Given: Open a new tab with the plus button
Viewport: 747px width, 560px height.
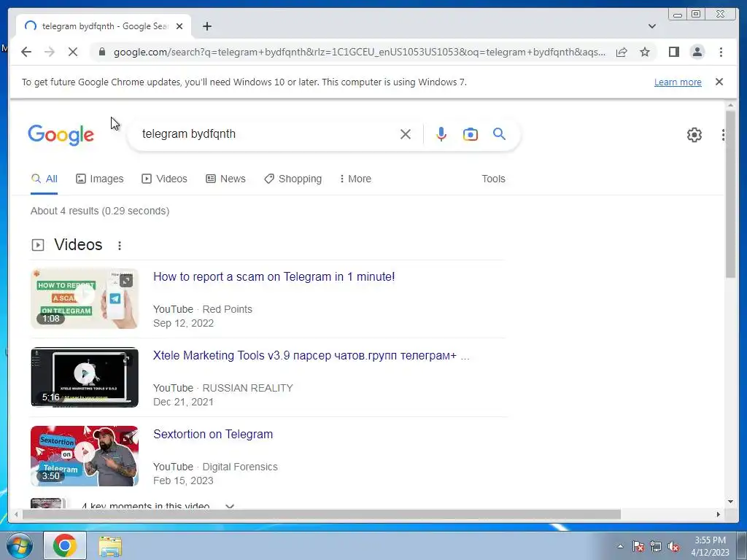Looking at the screenshot, I should (x=206, y=26).
